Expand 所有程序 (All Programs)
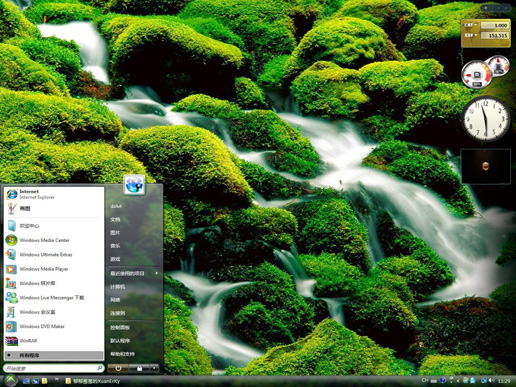The height and width of the screenshot is (387, 516). click(x=54, y=355)
